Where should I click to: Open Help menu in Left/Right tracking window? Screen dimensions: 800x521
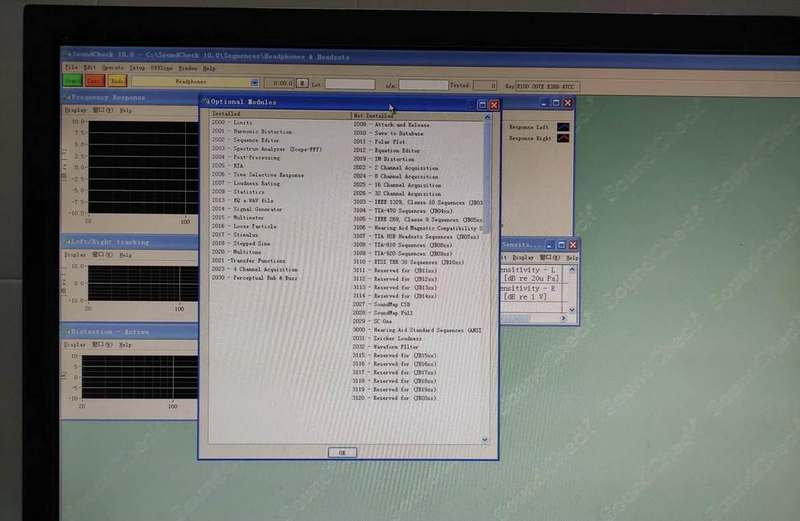(x=126, y=255)
